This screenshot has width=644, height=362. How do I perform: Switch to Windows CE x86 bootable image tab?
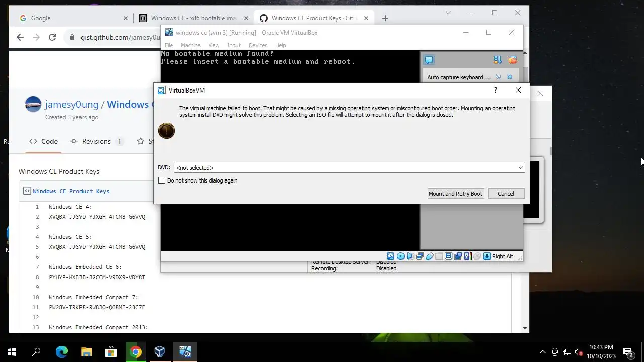click(194, 18)
